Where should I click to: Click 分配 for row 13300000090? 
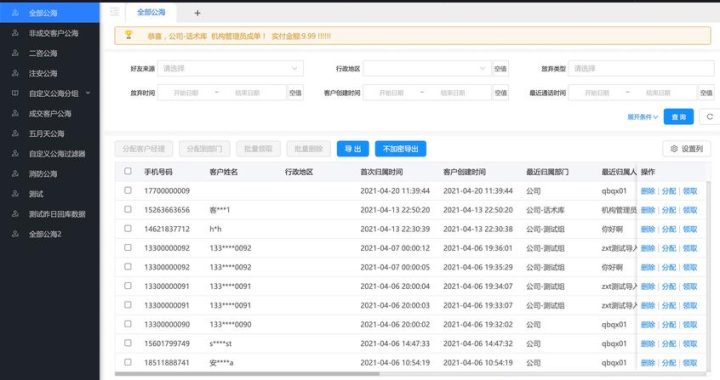pyautogui.click(x=669, y=324)
